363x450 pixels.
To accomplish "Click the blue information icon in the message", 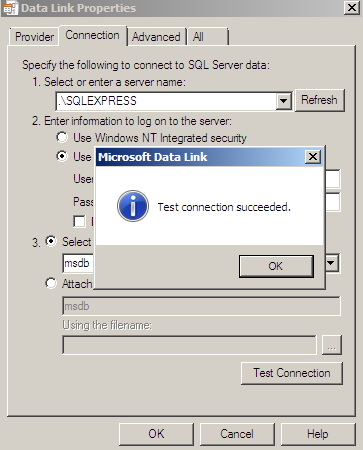I will [x=133, y=206].
